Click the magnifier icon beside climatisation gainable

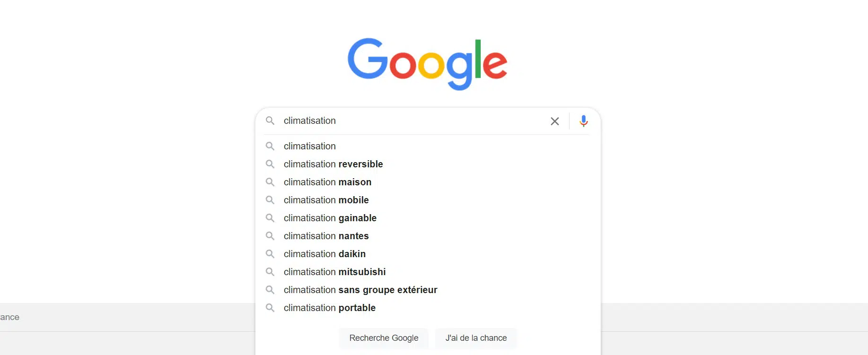[x=270, y=218]
